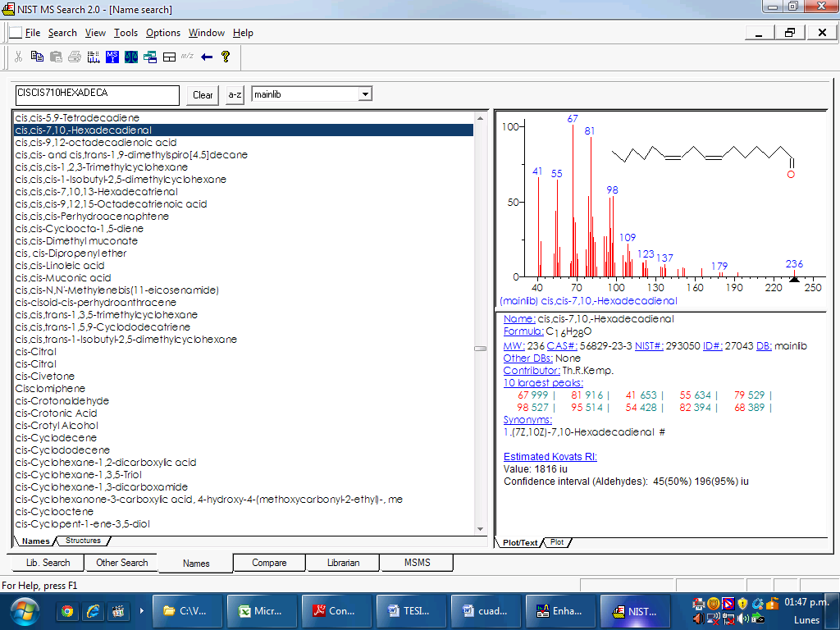Click the cascading windows toolbar icon

pyautogui.click(x=150, y=57)
